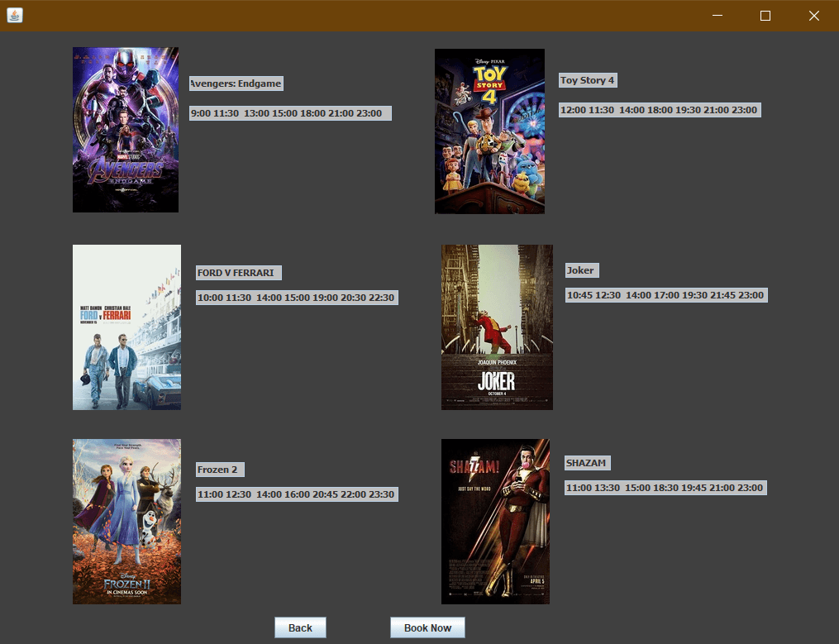Click the Back button
Screen dimensions: 839x644
coord(300,627)
